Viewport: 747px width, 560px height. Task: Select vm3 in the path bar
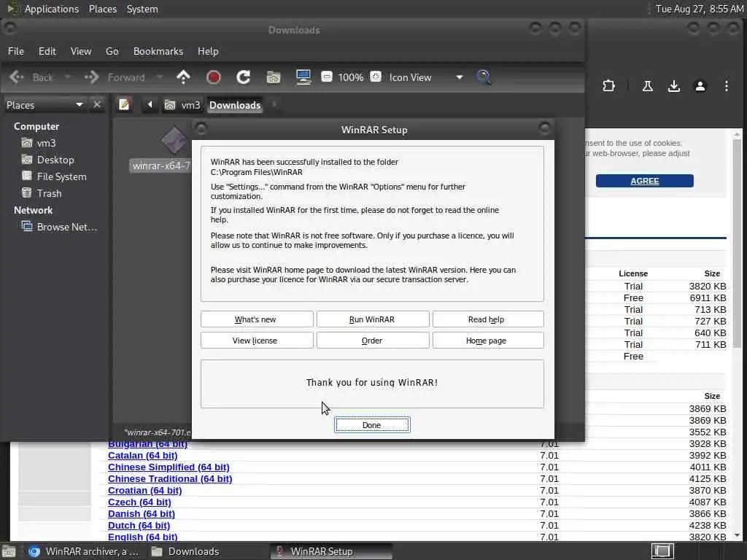(x=182, y=105)
